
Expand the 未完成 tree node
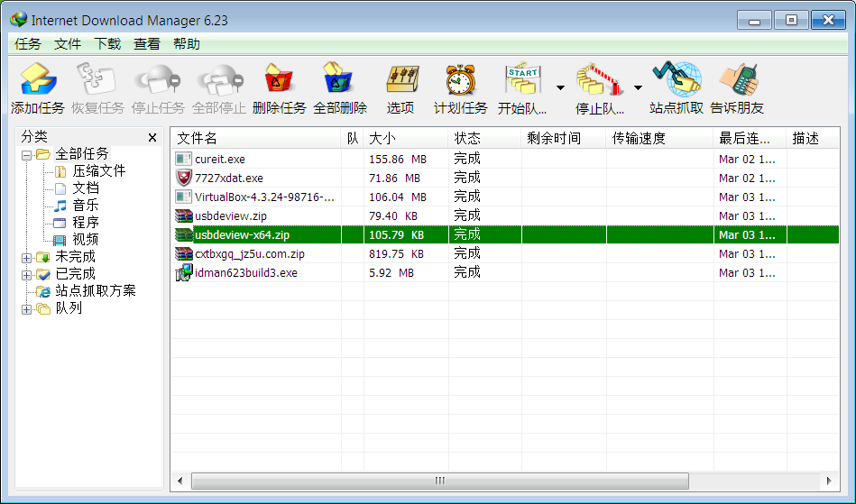click(26, 258)
